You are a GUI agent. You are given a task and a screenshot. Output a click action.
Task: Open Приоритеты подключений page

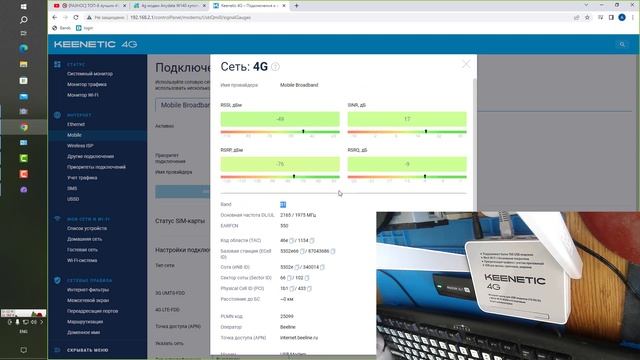[96, 167]
